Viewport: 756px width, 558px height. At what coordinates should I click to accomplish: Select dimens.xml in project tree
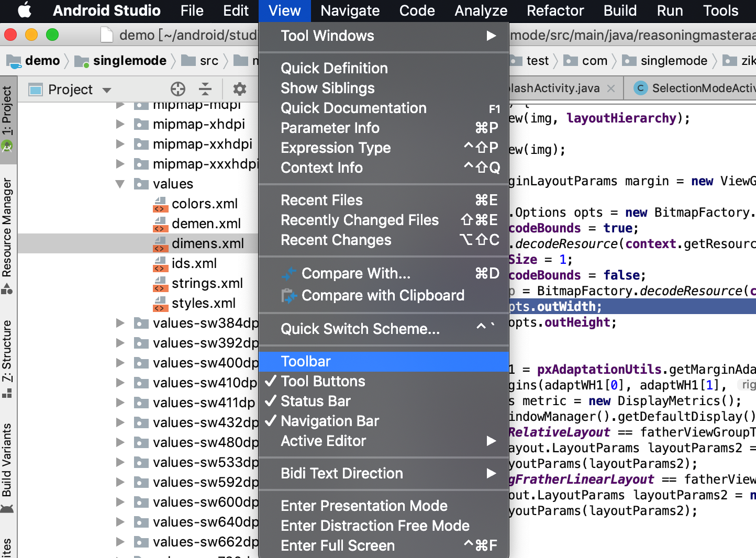coord(138,243)
